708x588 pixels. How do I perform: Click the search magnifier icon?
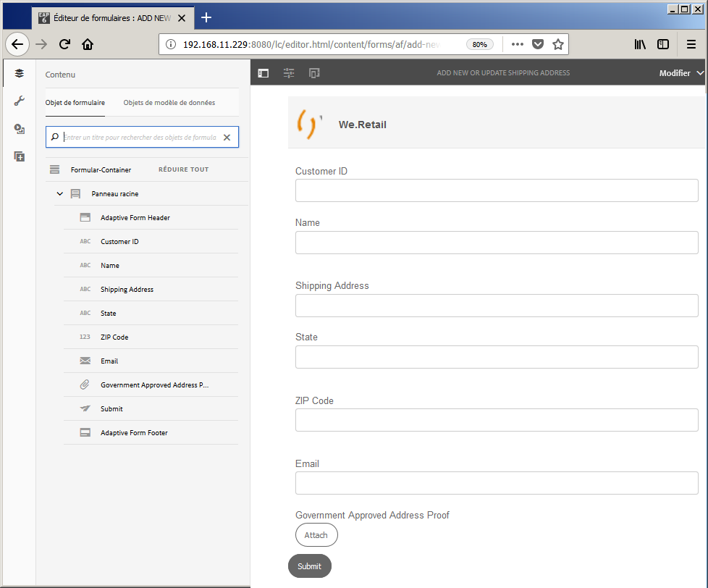[x=54, y=137]
